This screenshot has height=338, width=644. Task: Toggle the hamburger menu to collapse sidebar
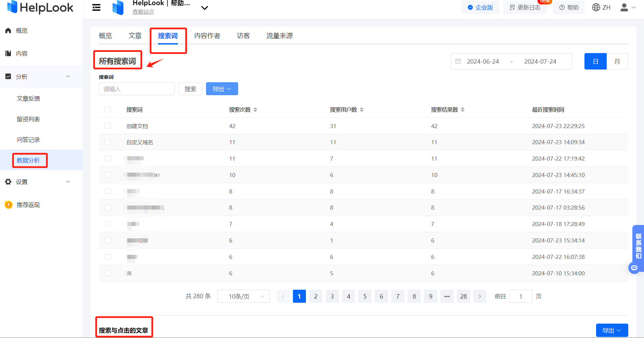click(96, 8)
